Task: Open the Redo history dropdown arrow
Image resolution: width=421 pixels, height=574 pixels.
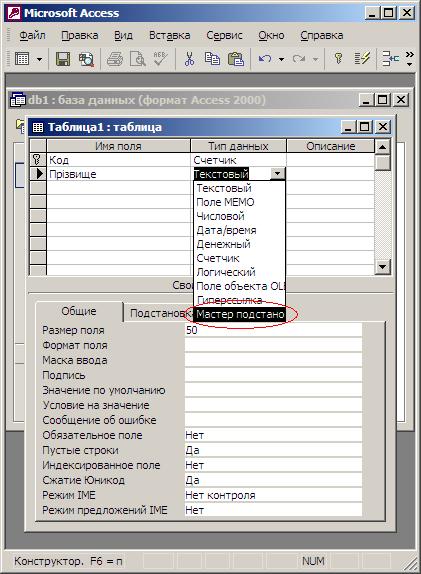Action: click(x=315, y=59)
